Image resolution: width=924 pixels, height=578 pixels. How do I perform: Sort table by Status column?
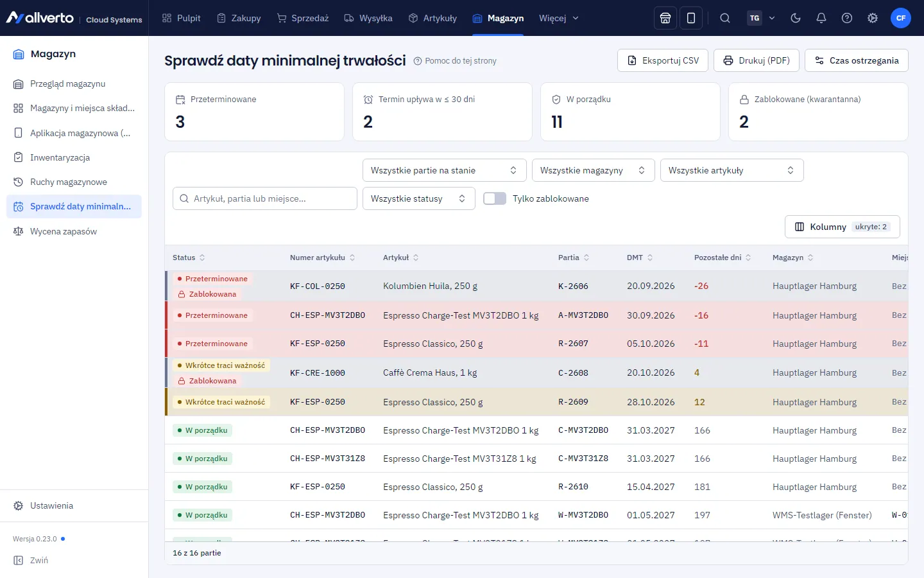[189, 258]
